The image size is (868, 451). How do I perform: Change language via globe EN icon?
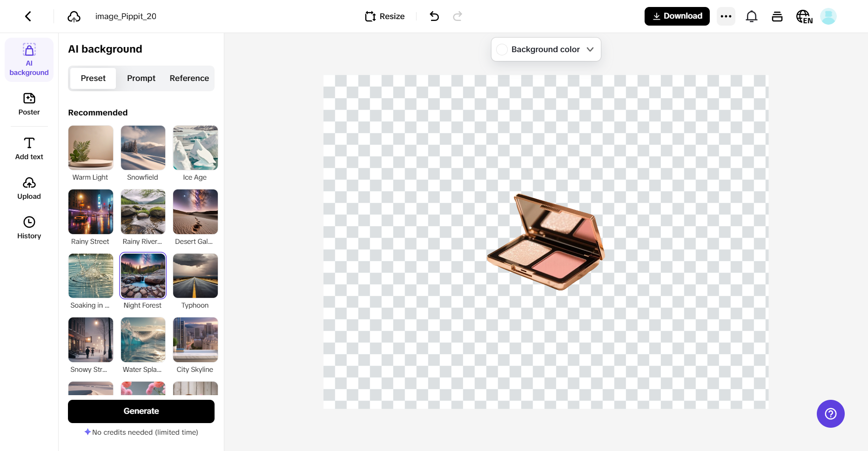pyautogui.click(x=804, y=17)
